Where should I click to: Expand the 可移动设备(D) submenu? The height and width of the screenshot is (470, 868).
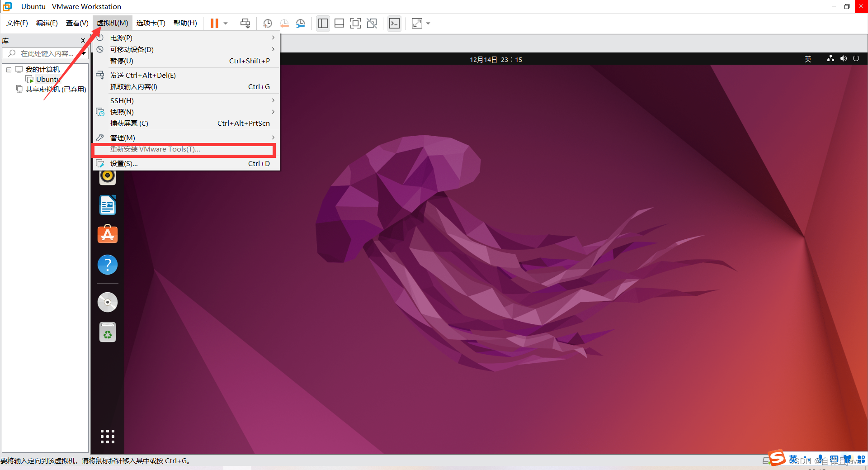coord(186,49)
